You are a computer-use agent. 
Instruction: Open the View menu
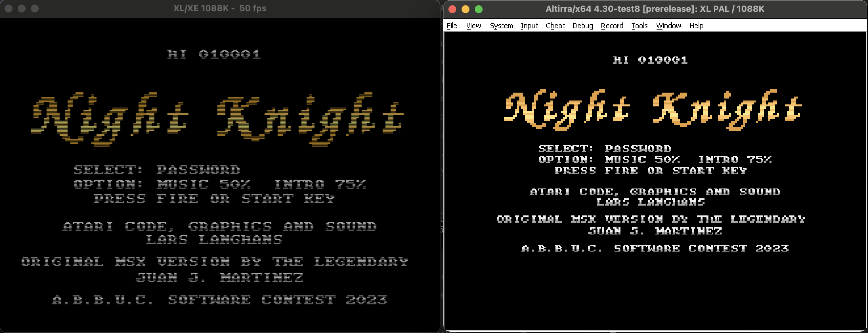(x=473, y=26)
